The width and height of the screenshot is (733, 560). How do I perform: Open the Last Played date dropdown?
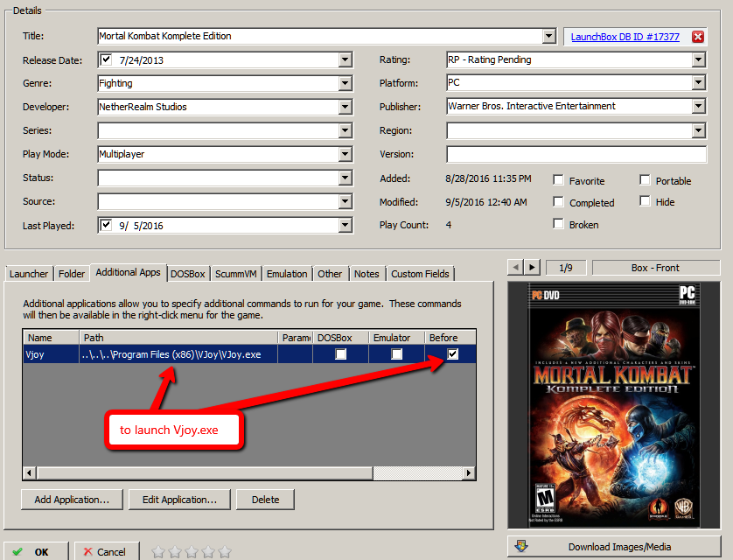[346, 225]
